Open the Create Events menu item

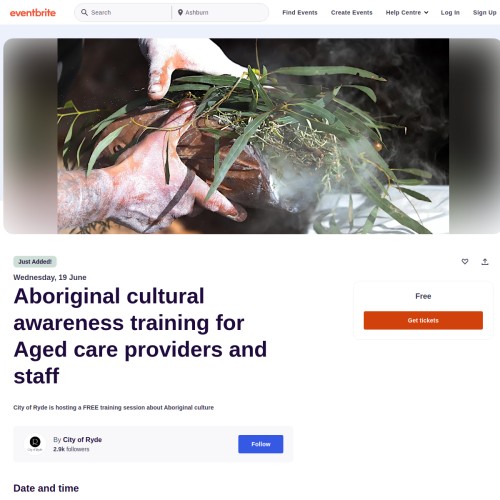tap(351, 13)
